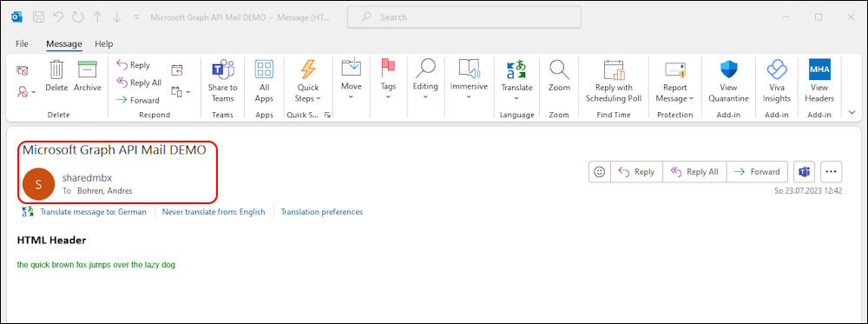868x324 pixels.
Task: Click the Redo circular arrow icon
Action: point(77,17)
